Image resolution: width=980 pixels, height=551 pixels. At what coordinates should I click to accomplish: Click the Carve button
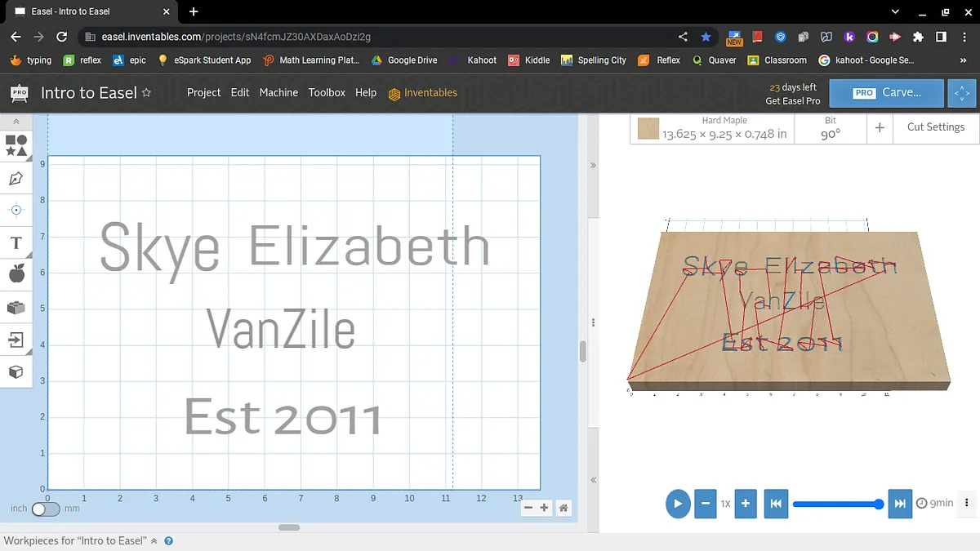point(887,93)
